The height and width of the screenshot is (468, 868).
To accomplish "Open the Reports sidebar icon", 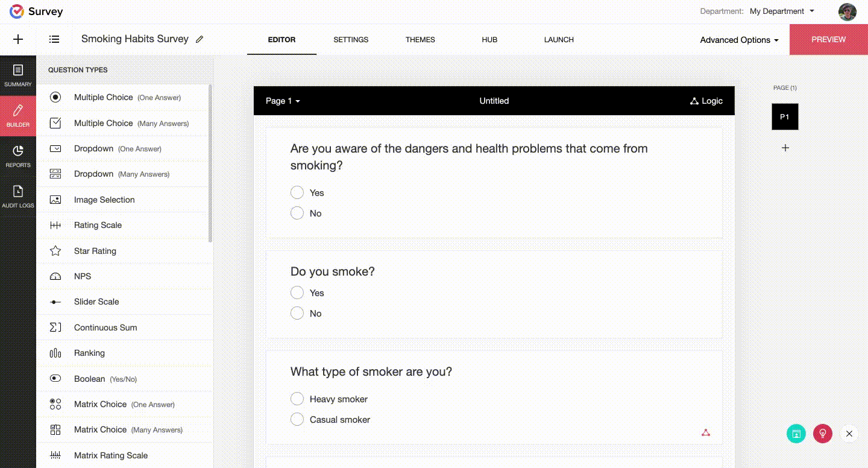I will coord(18,156).
